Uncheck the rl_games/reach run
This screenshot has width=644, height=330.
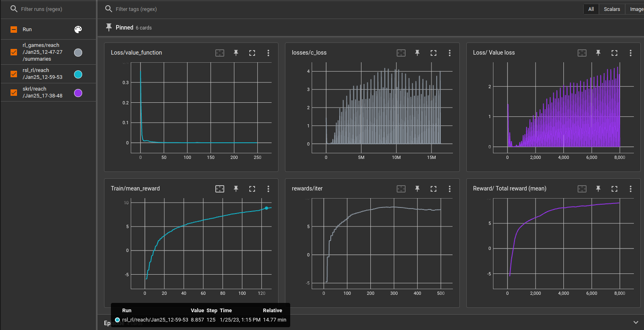(14, 52)
